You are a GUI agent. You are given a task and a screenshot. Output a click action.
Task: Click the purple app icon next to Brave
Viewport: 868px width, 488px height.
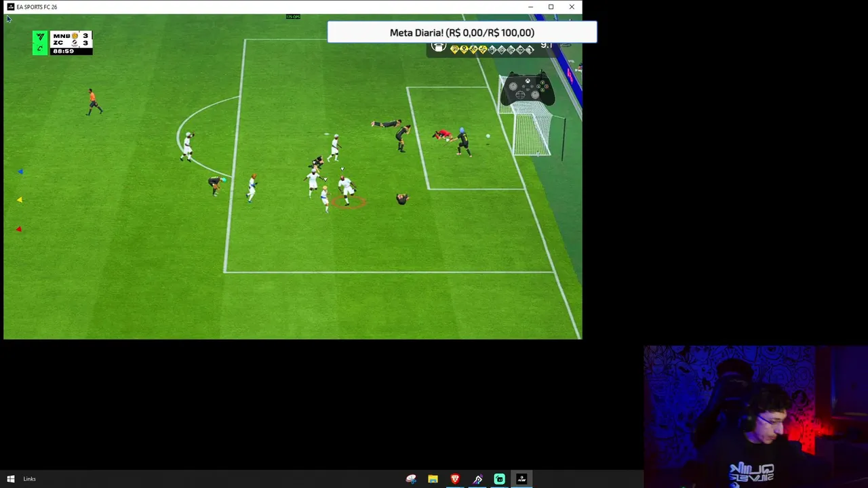[477, 479]
